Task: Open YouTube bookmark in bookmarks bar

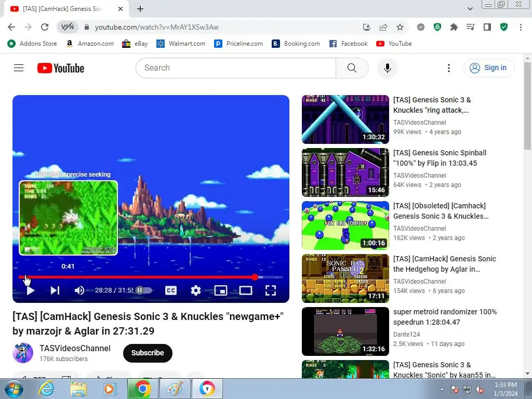Action: coord(394,44)
